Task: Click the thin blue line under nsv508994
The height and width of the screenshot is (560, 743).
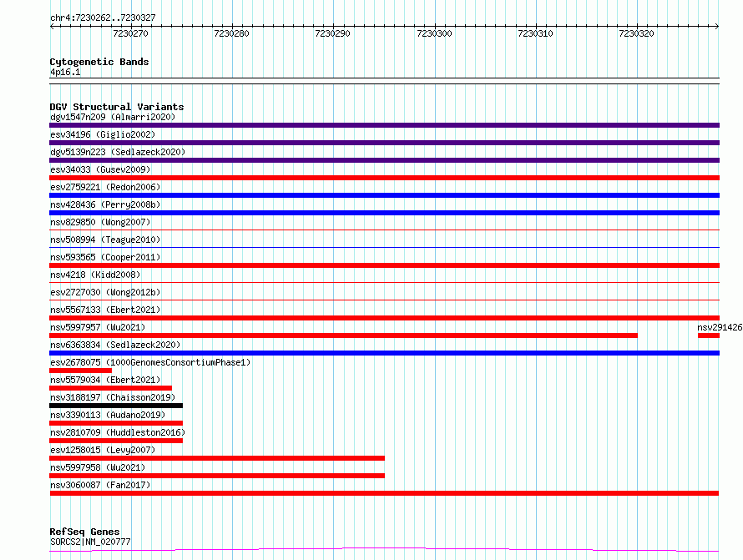Action: [x=384, y=247]
